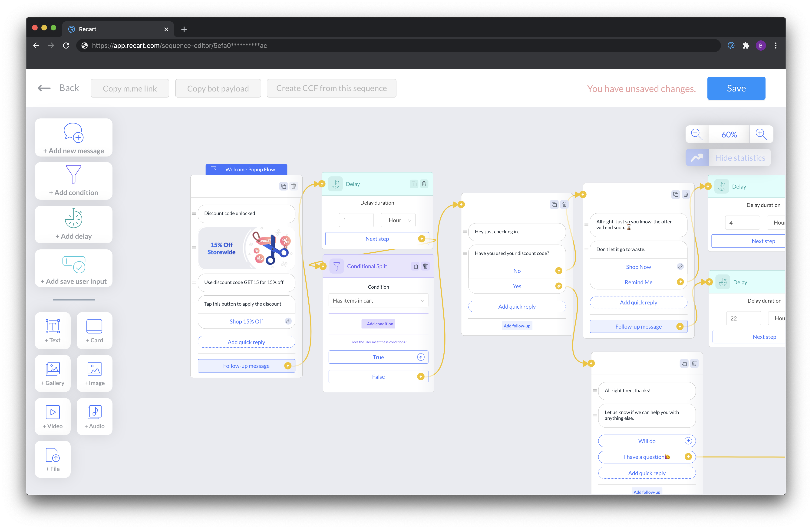The image size is (812, 529).
Task: Delete the 'offer will end soon' message
Action: coord(686,195)
